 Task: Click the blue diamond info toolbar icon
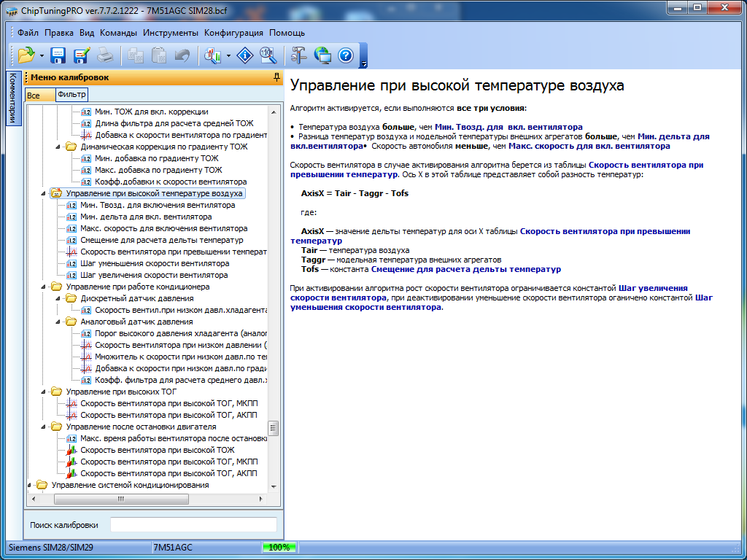(246, 55)
